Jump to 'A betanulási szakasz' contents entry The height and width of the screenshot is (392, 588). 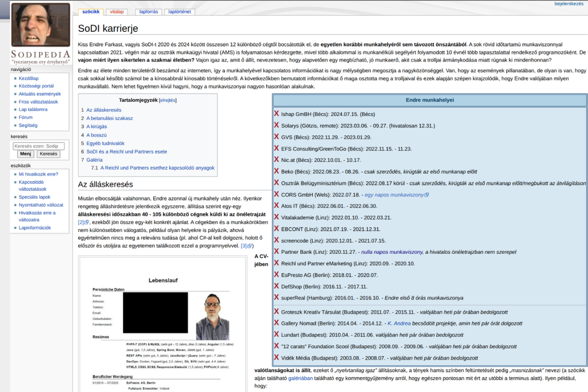(x=109, y=118)
